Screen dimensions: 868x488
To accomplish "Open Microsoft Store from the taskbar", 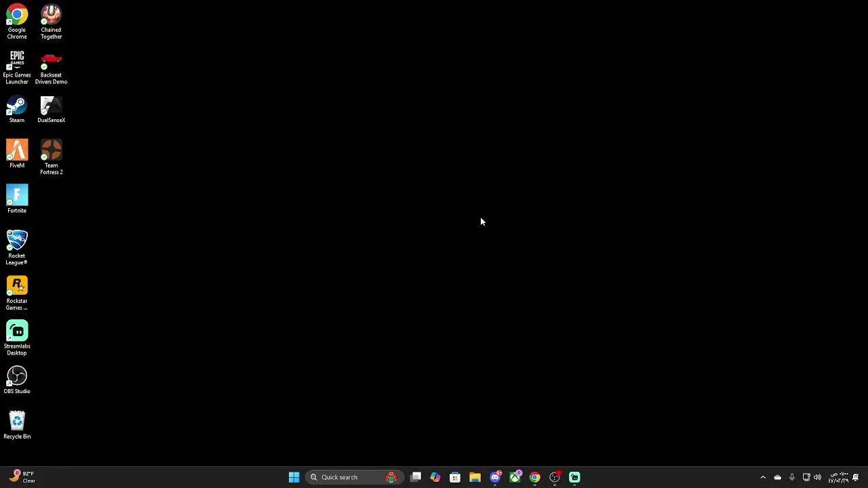I will 455,477.
